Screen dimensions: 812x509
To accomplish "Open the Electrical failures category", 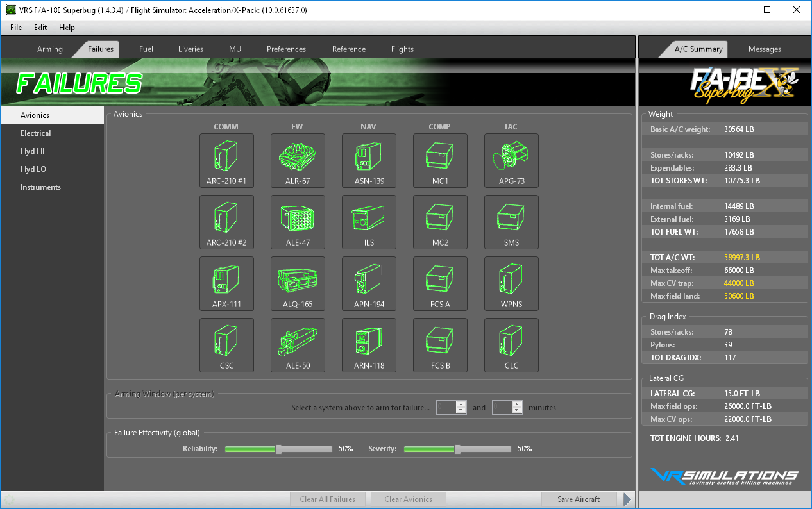I will tap(36, 133).
